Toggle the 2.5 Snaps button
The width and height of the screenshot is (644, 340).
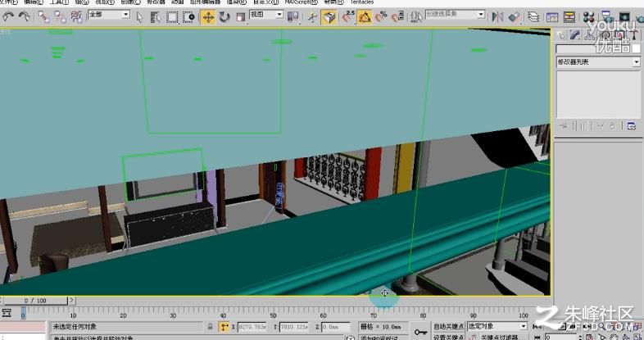tap(348, 17)
